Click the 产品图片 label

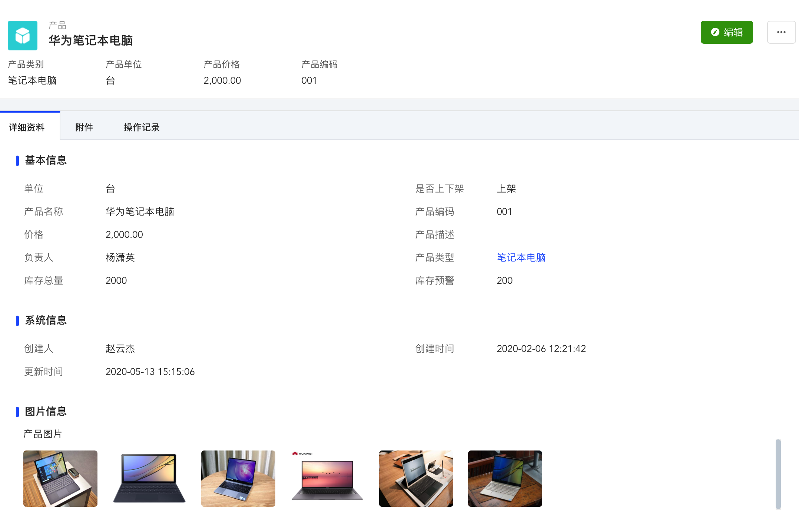43,434
